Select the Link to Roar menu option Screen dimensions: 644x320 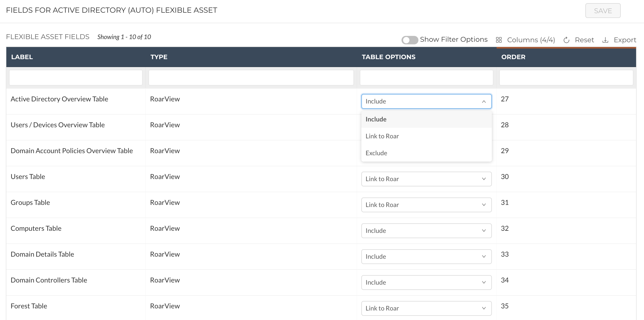click(382, 136)
